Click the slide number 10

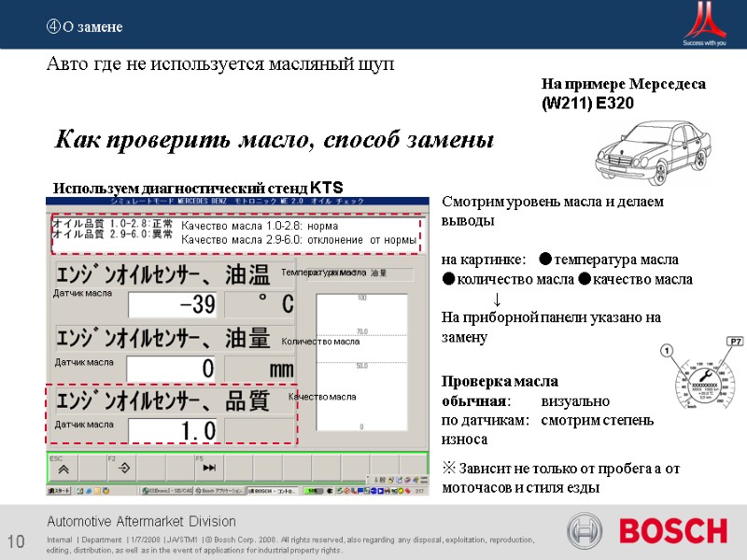tap(16, 541)
